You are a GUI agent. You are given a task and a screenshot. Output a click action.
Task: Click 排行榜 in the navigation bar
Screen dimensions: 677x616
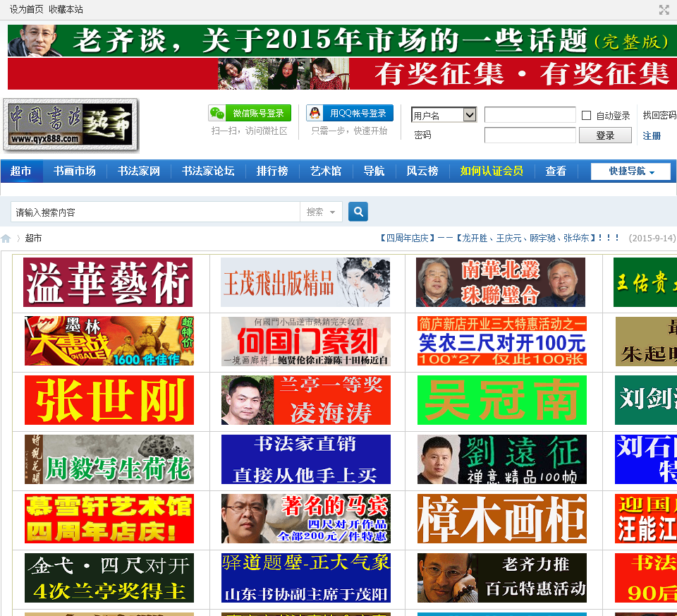click(x=272, y=171)
